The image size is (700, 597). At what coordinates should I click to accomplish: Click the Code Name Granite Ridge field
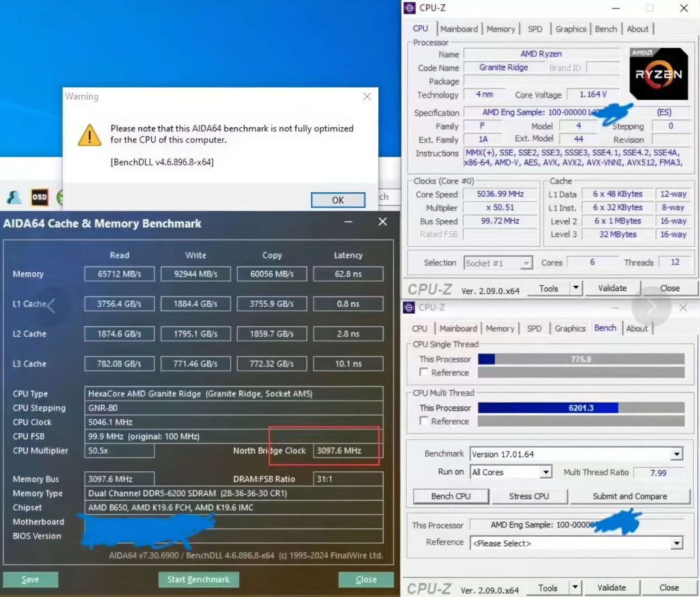[504, 68]
